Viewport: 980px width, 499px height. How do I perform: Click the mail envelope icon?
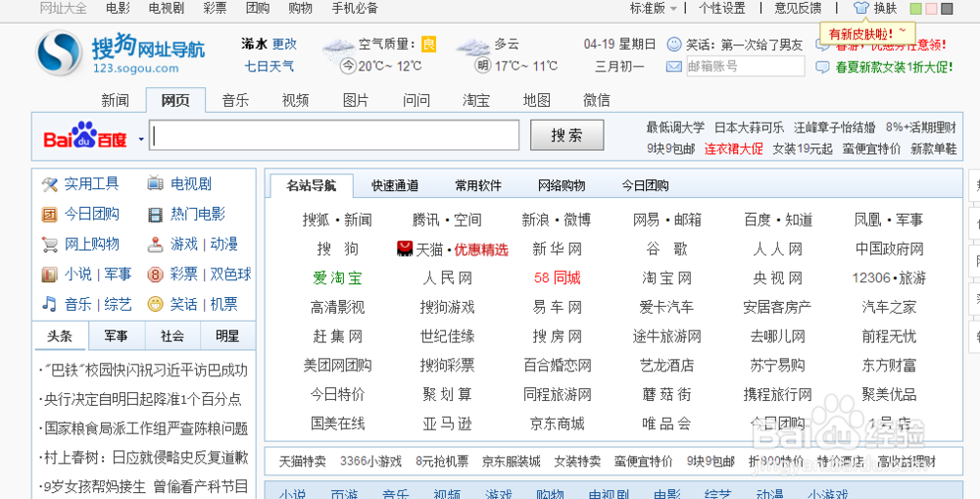674,67
